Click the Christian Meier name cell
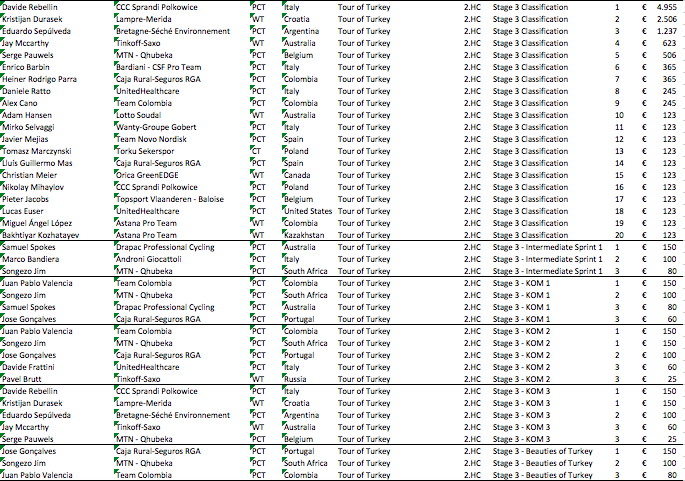The height and width of the screenshot is (481, 685). coord(29,175)
